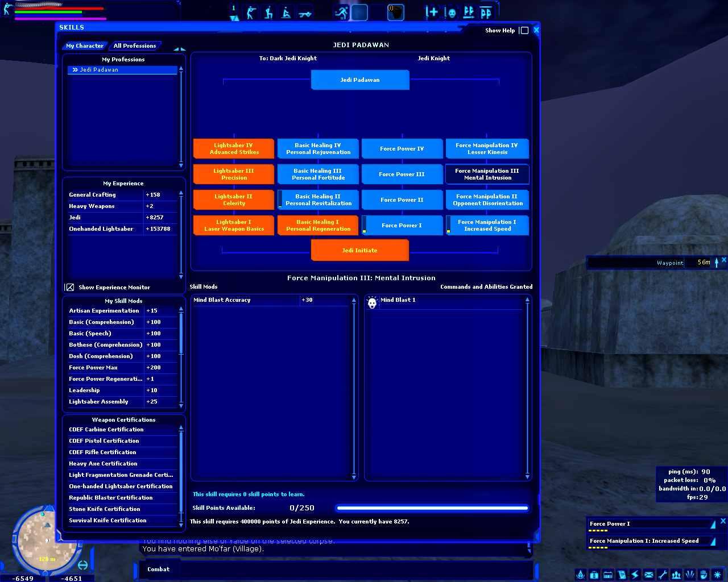Select Jedi Padawan in My Professions
Screen dimensions: 728x582
122,70
